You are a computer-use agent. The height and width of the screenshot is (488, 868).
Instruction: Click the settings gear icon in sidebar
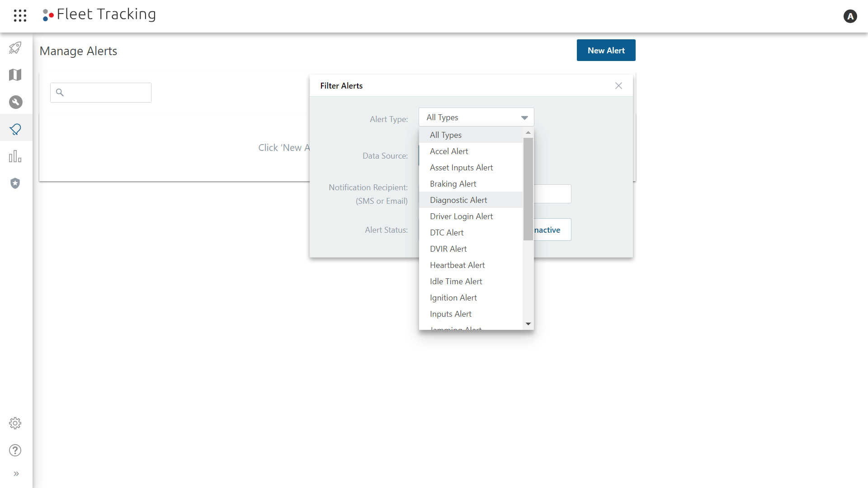[15, 423]
